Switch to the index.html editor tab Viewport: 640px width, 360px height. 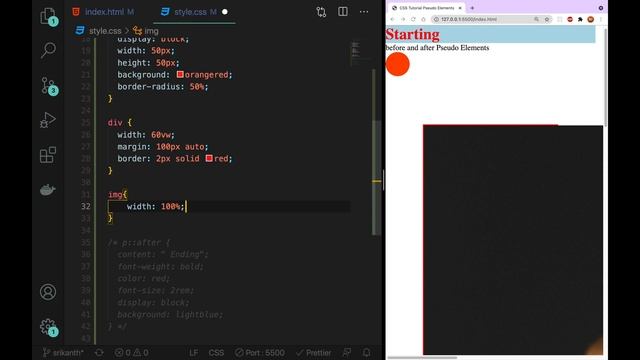click(104, 12)
